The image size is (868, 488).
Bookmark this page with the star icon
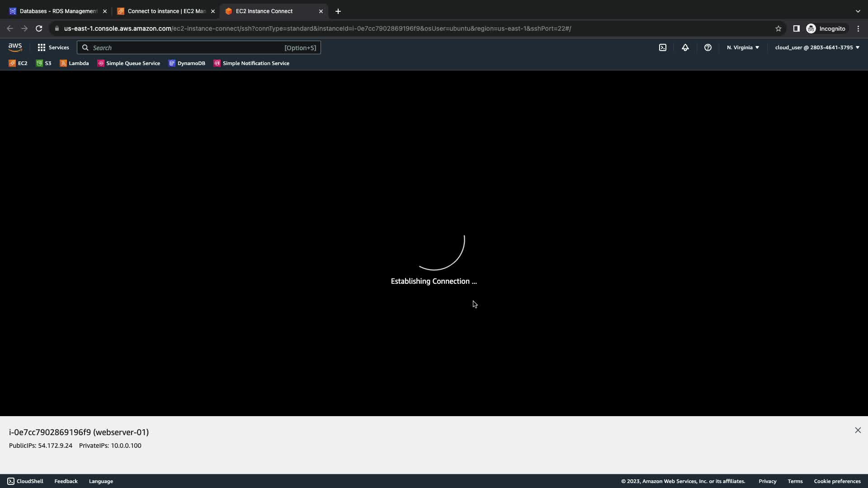778,28
